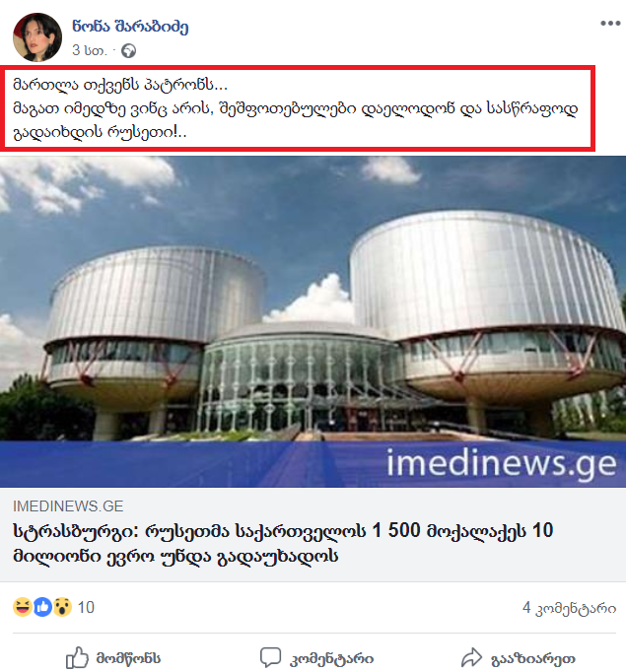Click the profile picture avatar
The height and width of the screenshot is (672, 626).
pos(37,37)
